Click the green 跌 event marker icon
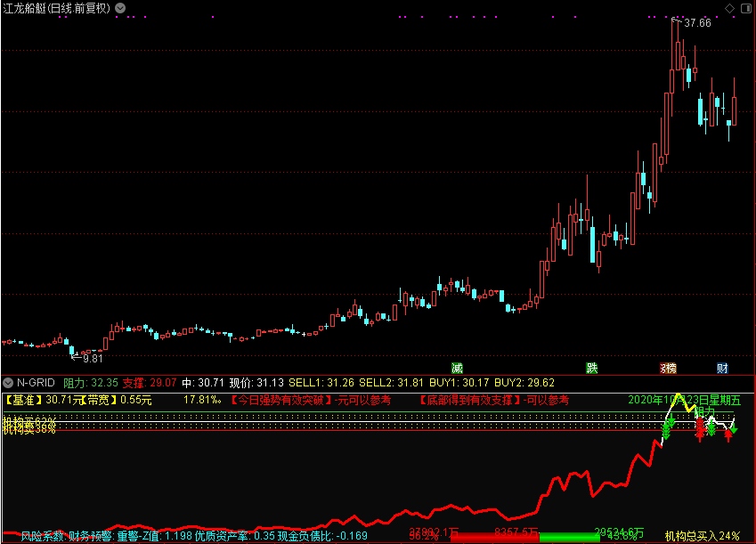The width and height of the screenshot is (756, 544). 591,368
